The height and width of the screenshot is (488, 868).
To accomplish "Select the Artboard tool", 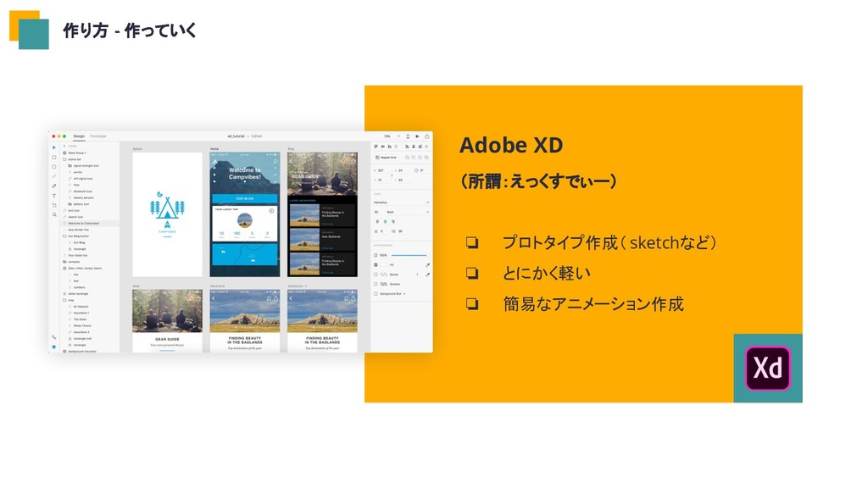I will click(x=54, y=205).
